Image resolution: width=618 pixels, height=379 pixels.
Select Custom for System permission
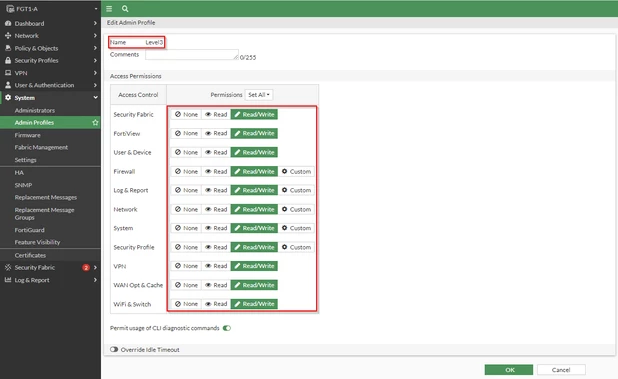point(296,228)
